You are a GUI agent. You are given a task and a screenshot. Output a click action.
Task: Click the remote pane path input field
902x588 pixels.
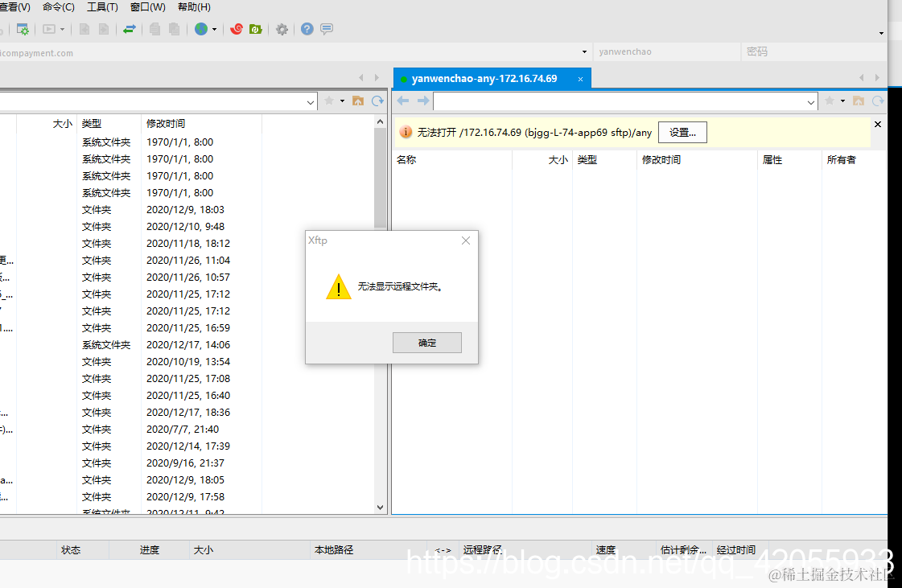pos(620,102)
